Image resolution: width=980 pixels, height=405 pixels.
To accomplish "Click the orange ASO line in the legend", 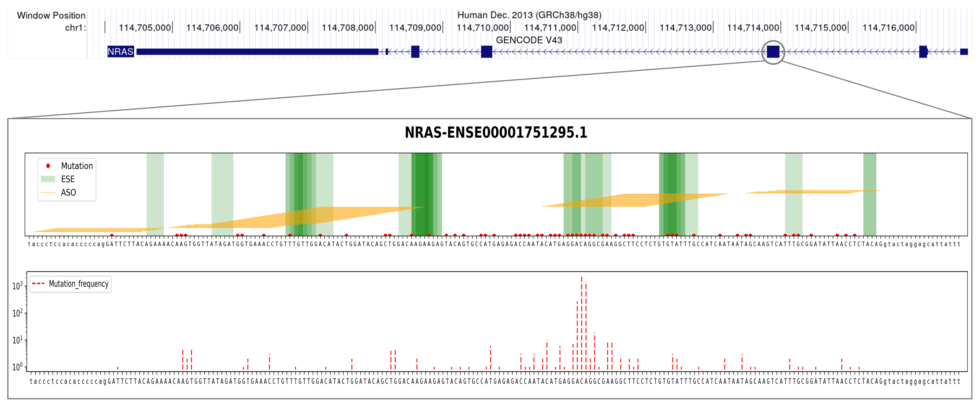I will 48,193.
